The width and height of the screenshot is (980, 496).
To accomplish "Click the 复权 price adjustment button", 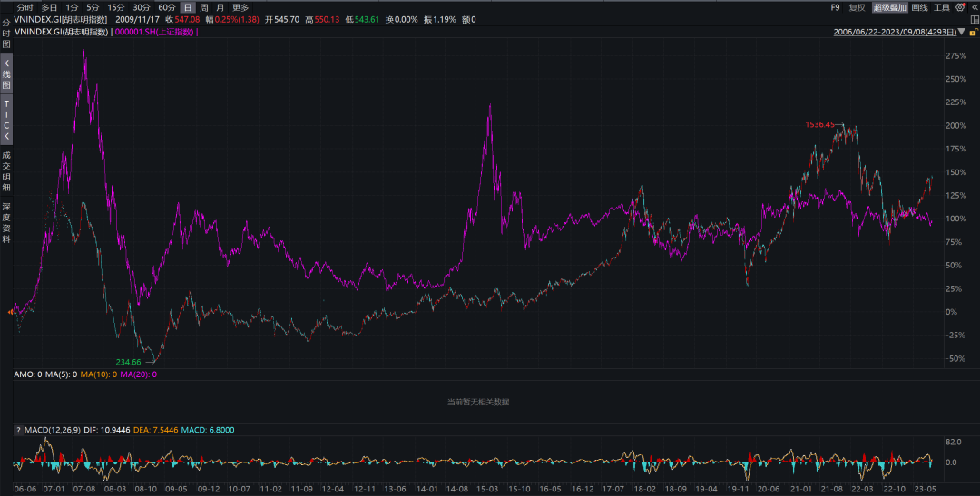I will 857,7.
